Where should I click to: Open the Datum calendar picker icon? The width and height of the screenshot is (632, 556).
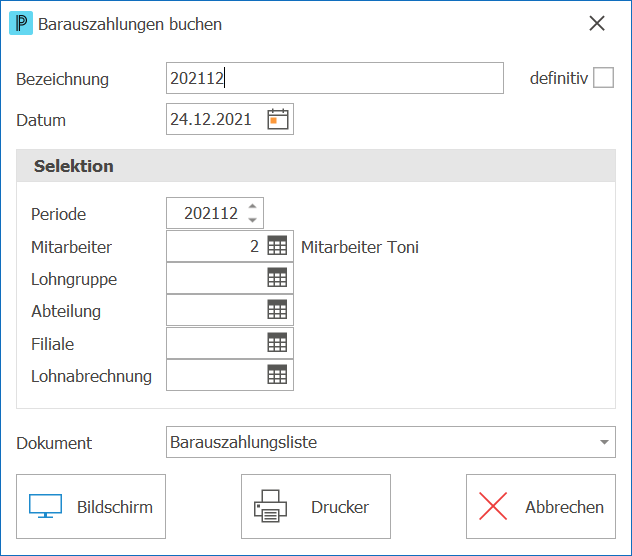(278, 119)
